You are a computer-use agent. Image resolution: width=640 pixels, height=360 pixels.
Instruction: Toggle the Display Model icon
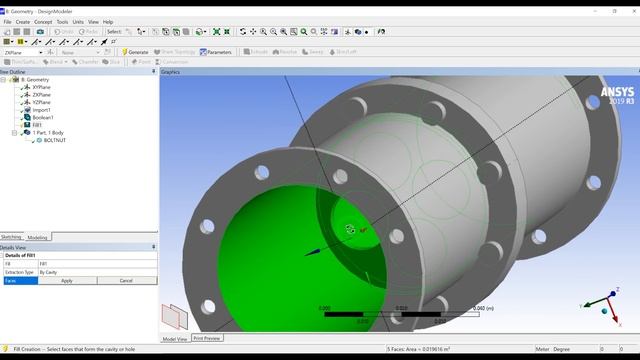(358, 32)
